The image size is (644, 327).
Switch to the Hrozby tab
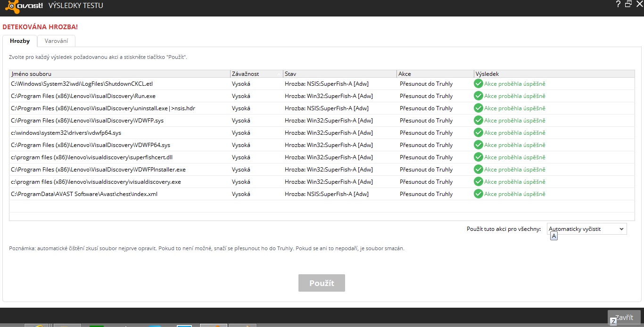tap(20, 41)
